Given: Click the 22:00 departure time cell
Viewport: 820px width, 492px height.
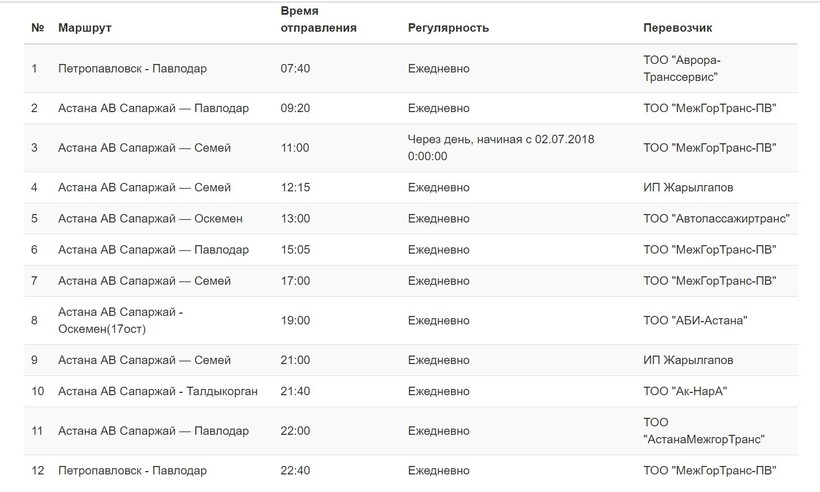Looking at the screenshot, I should 296,431.
